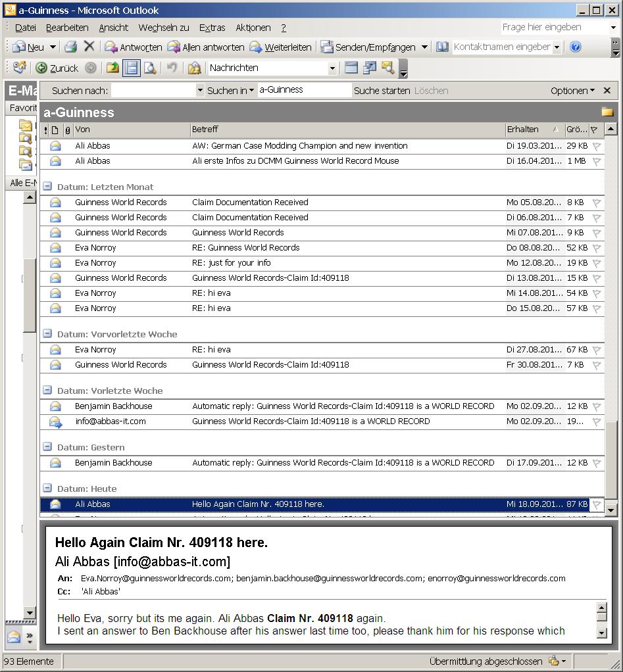Collapse the 'Datum: Letzten Monat' group
This screenshot has width=623, height=672.
[47, 187]
